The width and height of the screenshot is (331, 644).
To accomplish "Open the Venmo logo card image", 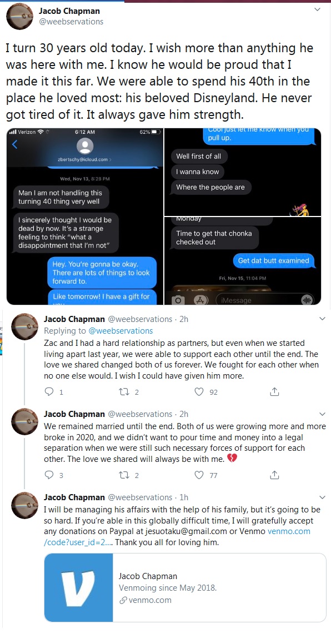I will 78,587.
